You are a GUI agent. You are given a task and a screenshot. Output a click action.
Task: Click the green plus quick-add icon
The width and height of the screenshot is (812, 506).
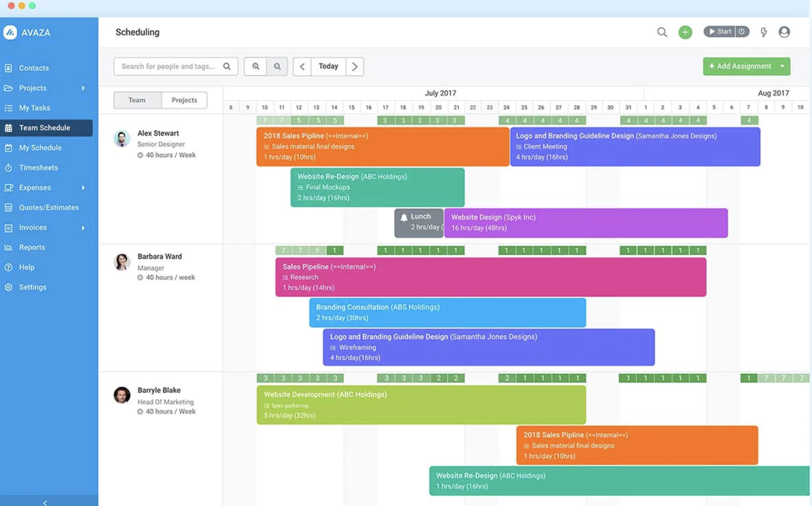[x=685, y=32]
